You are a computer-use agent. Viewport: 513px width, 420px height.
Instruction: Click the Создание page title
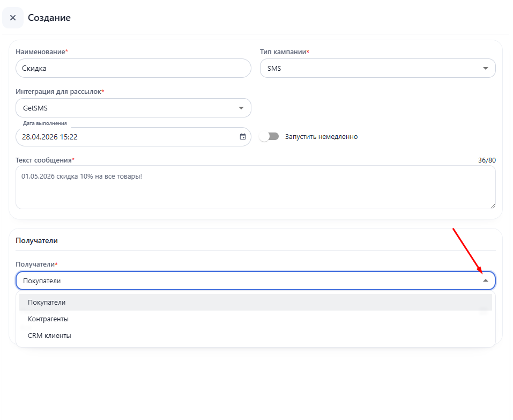pyautogui.click(x=49, y=18)
